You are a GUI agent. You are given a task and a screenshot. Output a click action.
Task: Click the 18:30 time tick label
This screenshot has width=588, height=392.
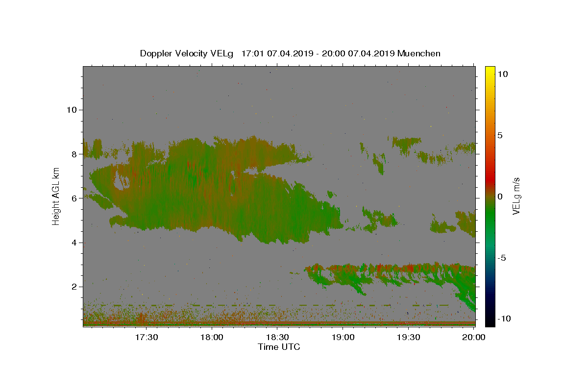pos(277,337)
